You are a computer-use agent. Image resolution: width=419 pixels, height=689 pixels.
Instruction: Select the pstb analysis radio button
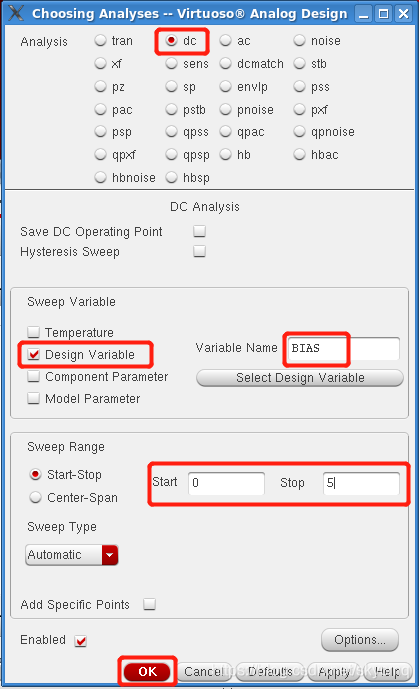point(171,109)
